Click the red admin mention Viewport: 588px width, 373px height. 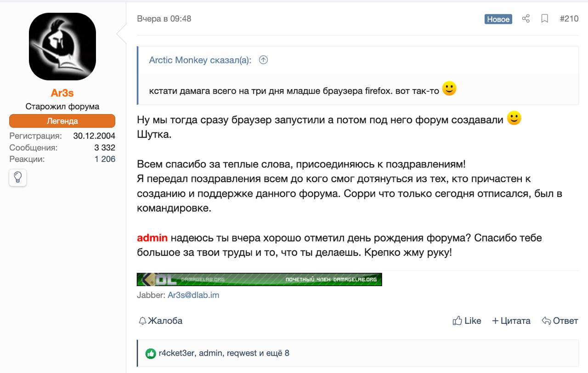(152, 238)
